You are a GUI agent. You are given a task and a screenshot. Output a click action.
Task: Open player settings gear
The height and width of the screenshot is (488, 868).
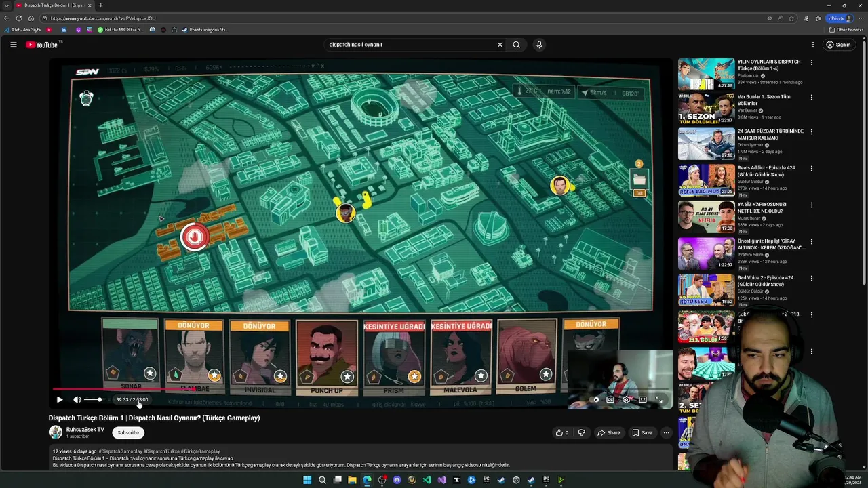627,399
